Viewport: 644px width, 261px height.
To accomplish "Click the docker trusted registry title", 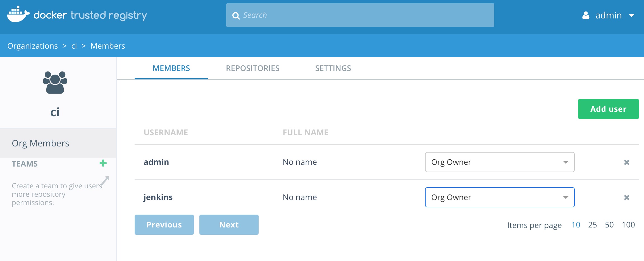I will (x=90, y=15).
